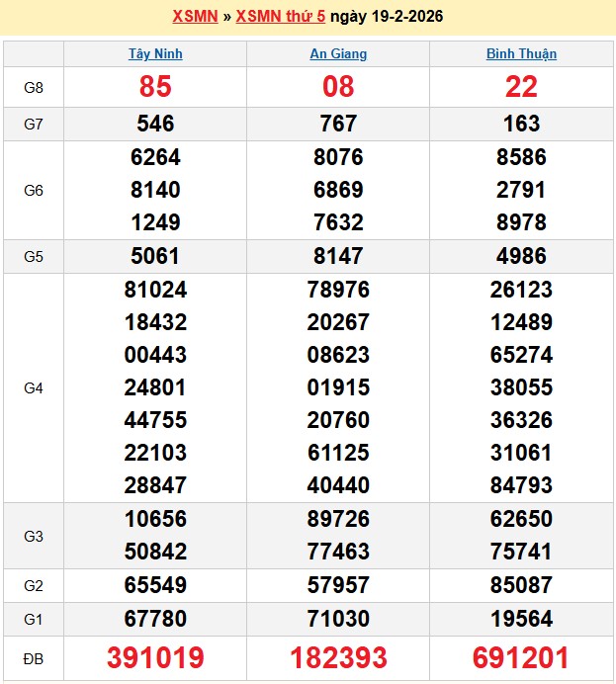Viewport: 616px width, 684px height.
Task: Select the G8 result 08 for An Giang
Action: (338, 87)
